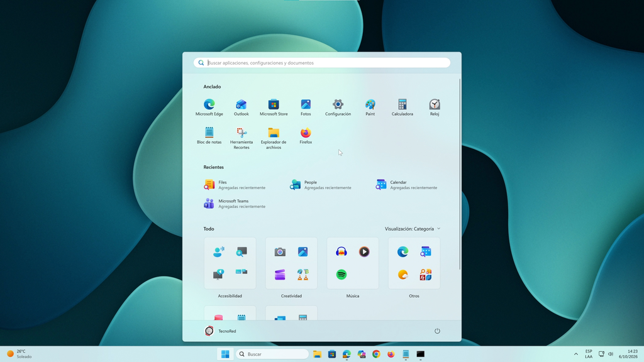This screenshot has width=644, height=362.
Task: Open Microsoft Store from the taskbar
Action: (332, 354)
